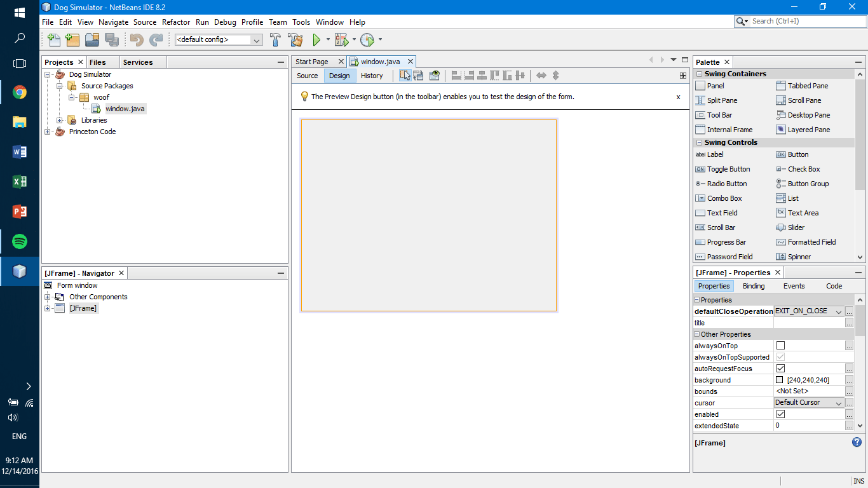Click the Profile Project toolbar icon
The image size is (868, 488).
[x=367, y=40]
